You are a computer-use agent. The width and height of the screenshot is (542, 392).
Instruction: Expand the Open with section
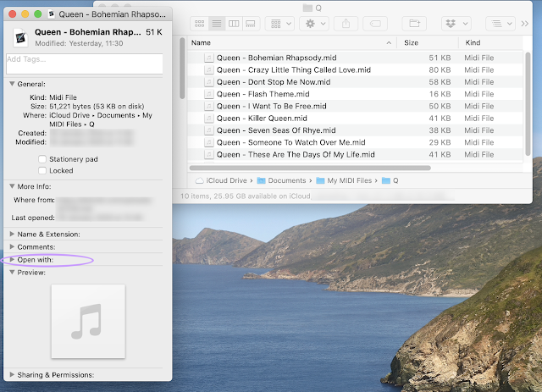point(12,260)
